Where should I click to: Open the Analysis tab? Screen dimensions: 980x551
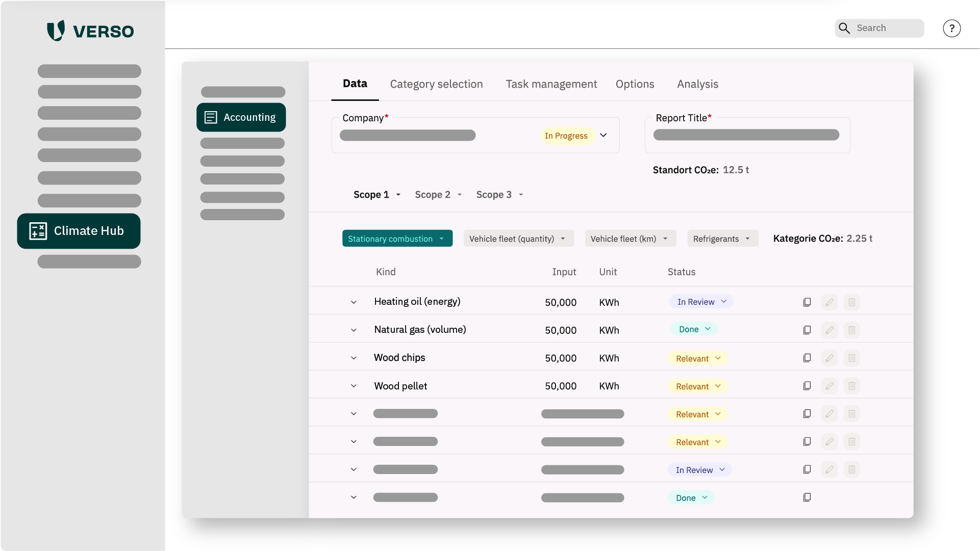point(697,84)
